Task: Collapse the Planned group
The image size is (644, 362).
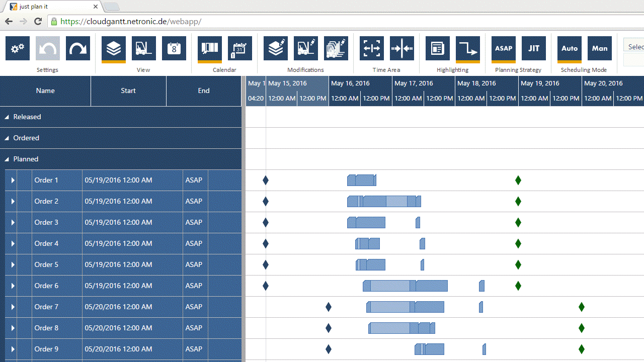Action: pos(7,159)
